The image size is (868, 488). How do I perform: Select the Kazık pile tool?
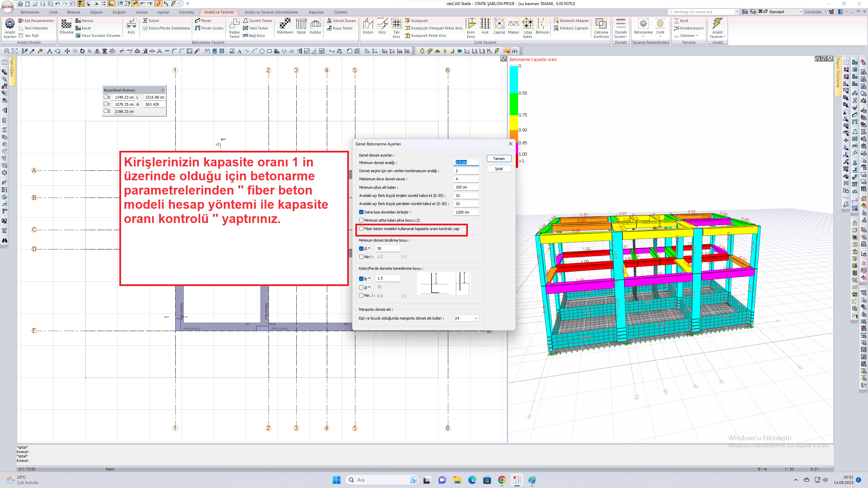click(x=301, y=26)
